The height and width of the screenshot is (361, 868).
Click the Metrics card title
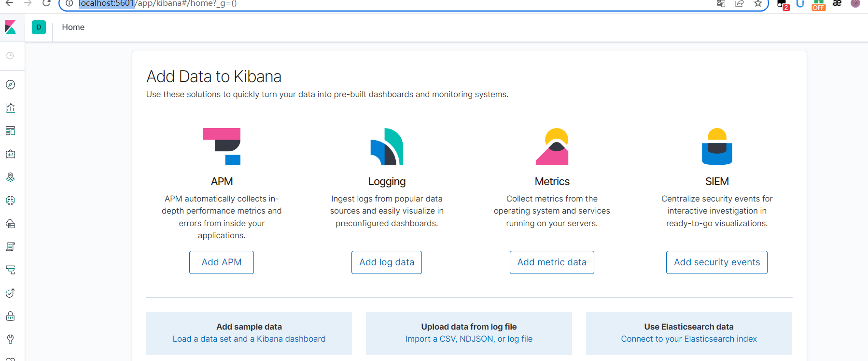[552, 181]
